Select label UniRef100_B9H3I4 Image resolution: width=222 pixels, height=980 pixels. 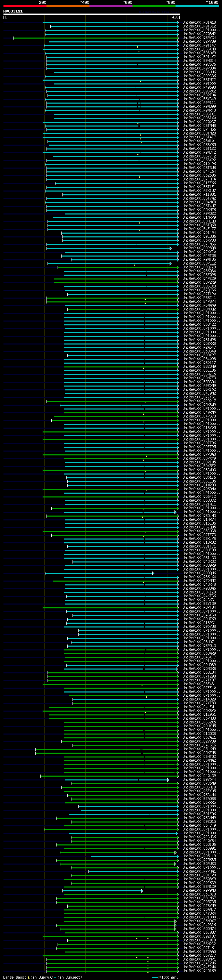point(199,60)
